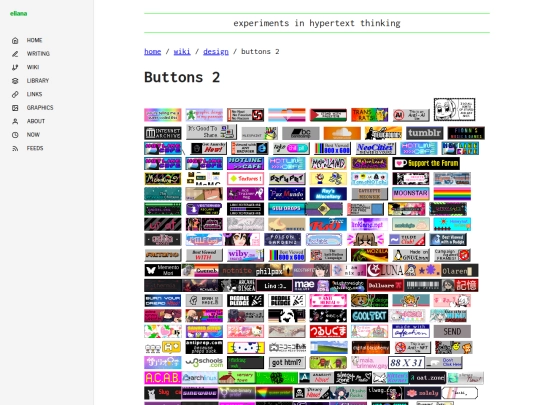Click the house icon beside Home
This screenshot has width=540, height=405.
point(15,40)
